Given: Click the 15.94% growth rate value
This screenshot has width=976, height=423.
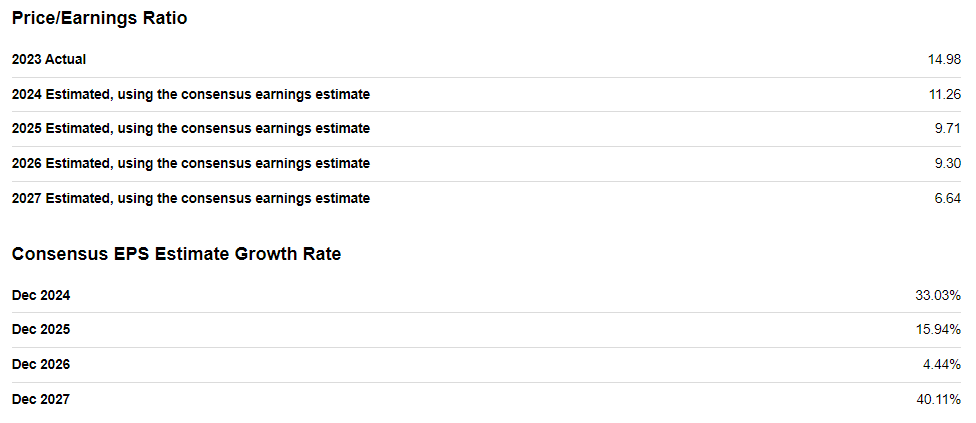Looking at the screenshot, I should point(940,329).
